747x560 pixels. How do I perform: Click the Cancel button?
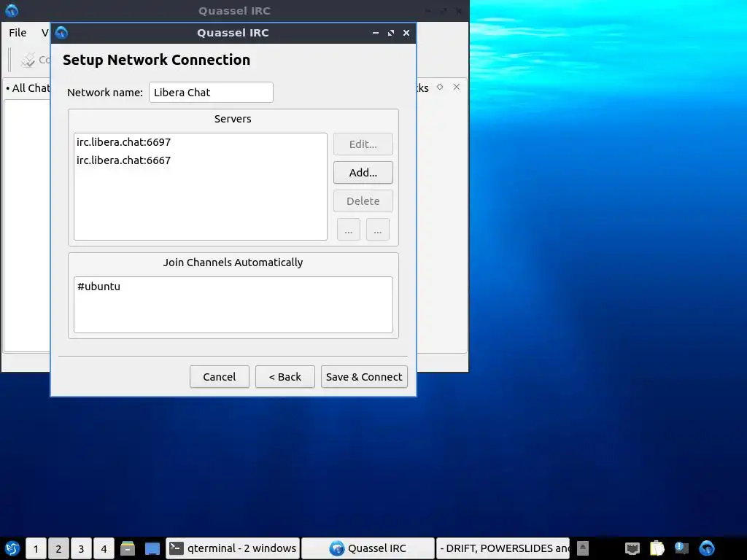click(x=219, y=377)
